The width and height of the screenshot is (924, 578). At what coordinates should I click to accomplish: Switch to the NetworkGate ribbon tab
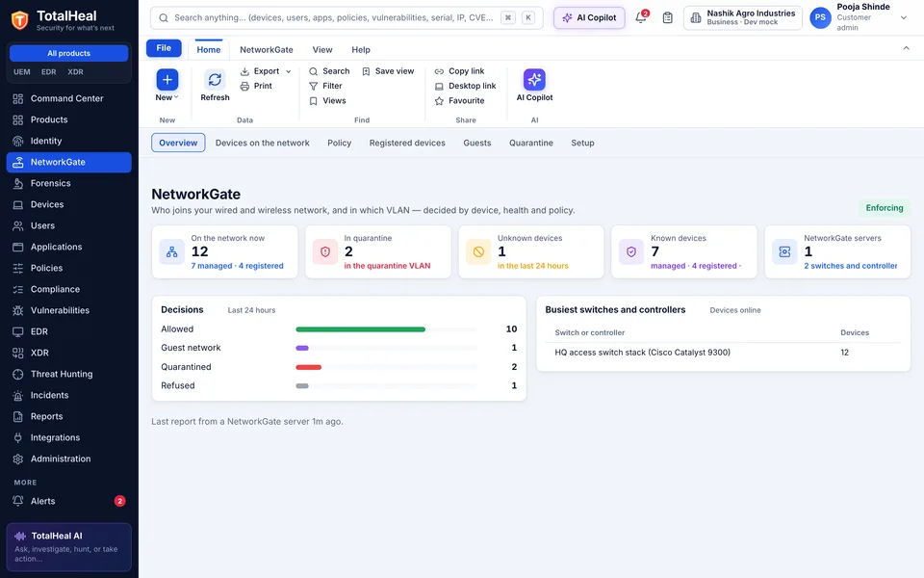[x=267, y=50]
